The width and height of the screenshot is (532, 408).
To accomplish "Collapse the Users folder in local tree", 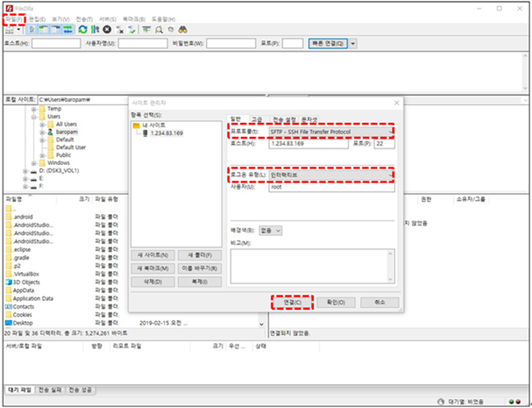I will pos(34,117).
